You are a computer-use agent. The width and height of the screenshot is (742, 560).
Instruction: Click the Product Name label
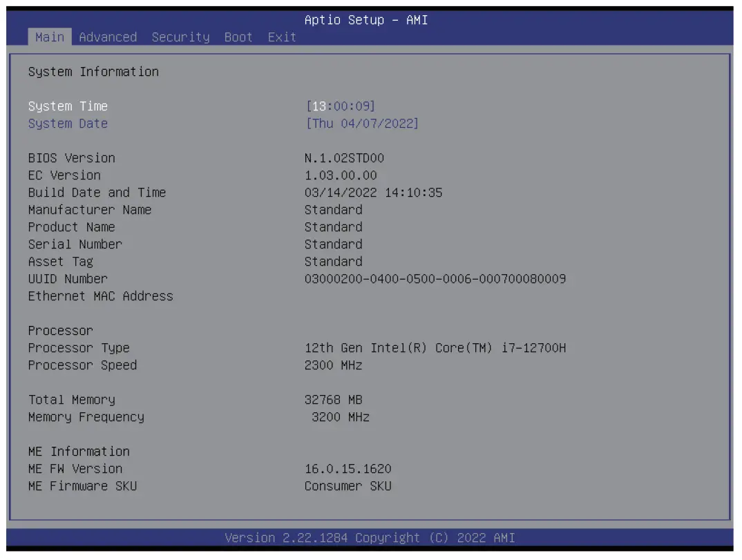(71, 227)
